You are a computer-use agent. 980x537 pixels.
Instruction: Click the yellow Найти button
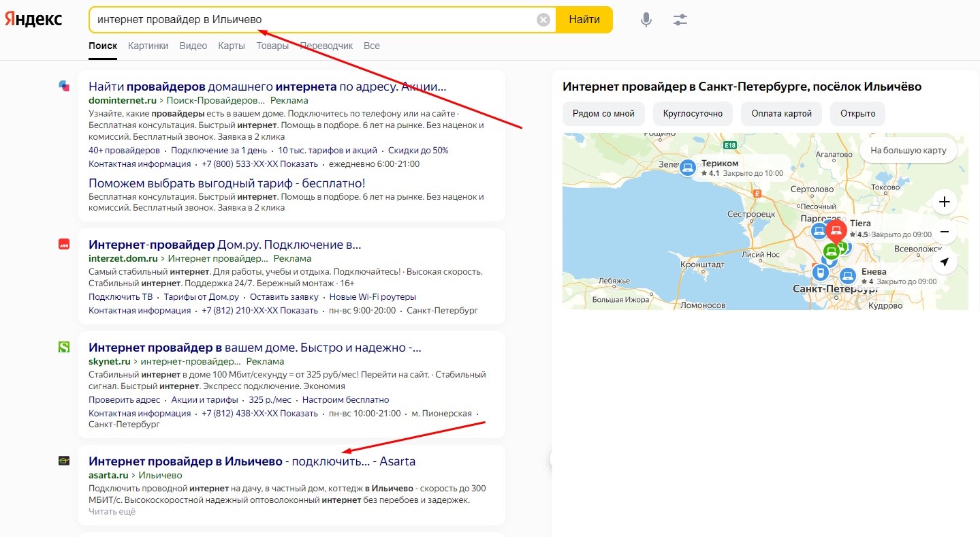coord(584,20)
